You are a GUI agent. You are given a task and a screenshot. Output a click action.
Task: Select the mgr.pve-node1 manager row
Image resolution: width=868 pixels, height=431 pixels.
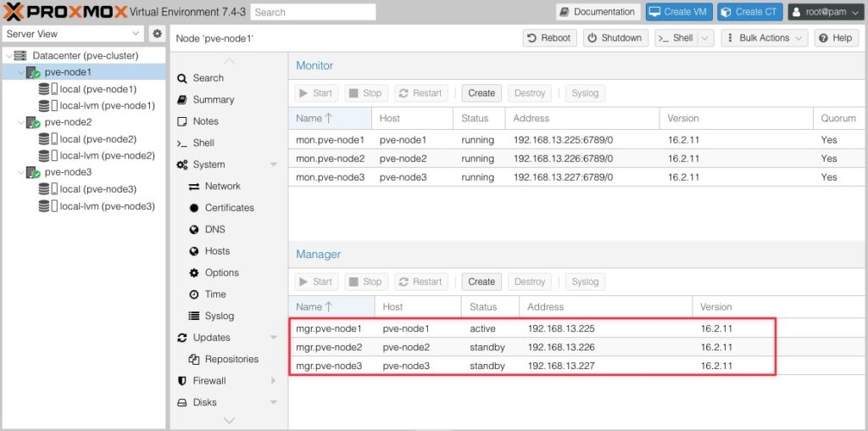[x=578, y=328]
